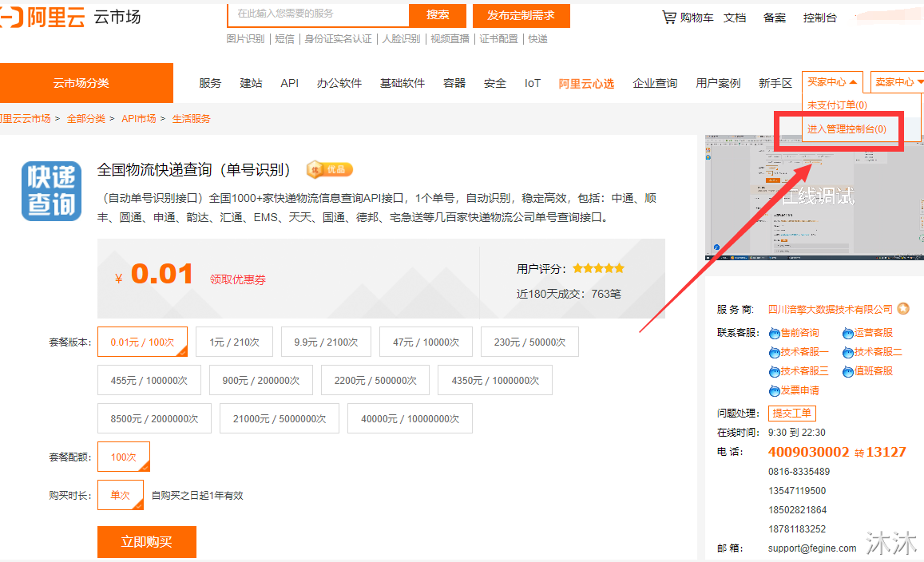
Task: Open the IoT nav item
Action: (532, 83)
